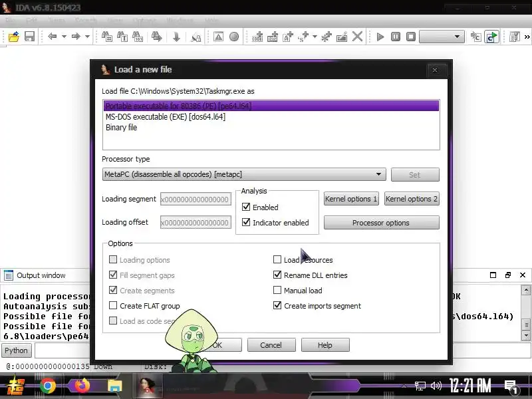Toggle the Loading options checkbox
Screen dimensions: 532x399
pos(113,259)
